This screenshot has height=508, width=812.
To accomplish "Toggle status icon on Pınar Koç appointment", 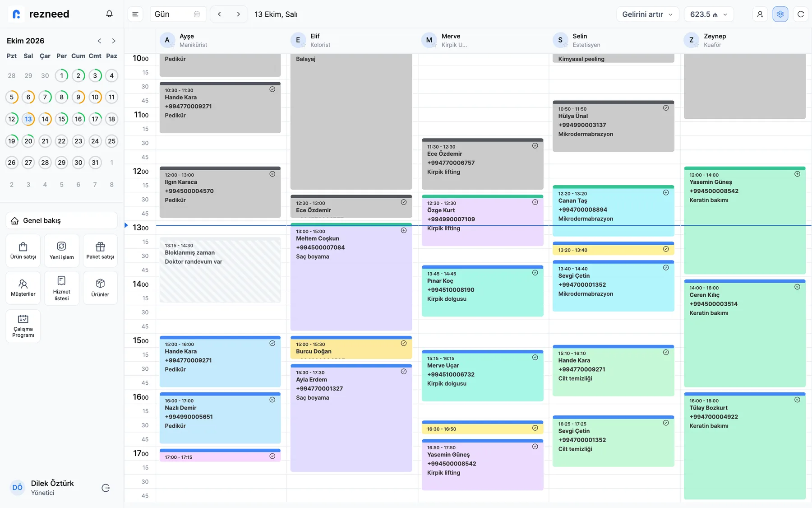I will (535, 273).
